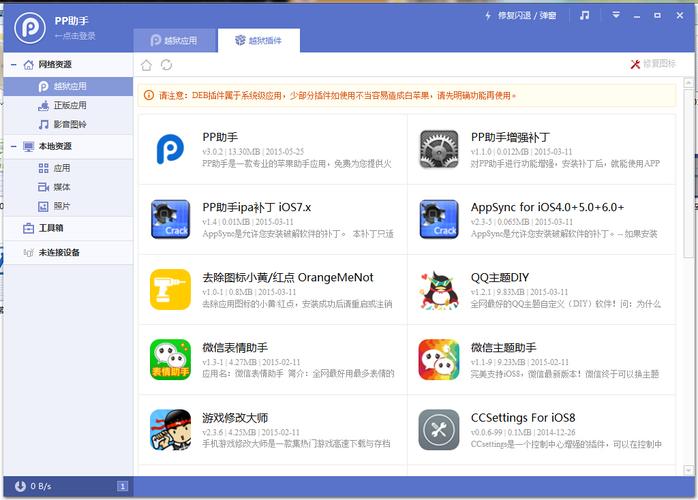Click the 微信主题助手 icon
The height and width of the screenshot is (500, 698).
point(439,359)
